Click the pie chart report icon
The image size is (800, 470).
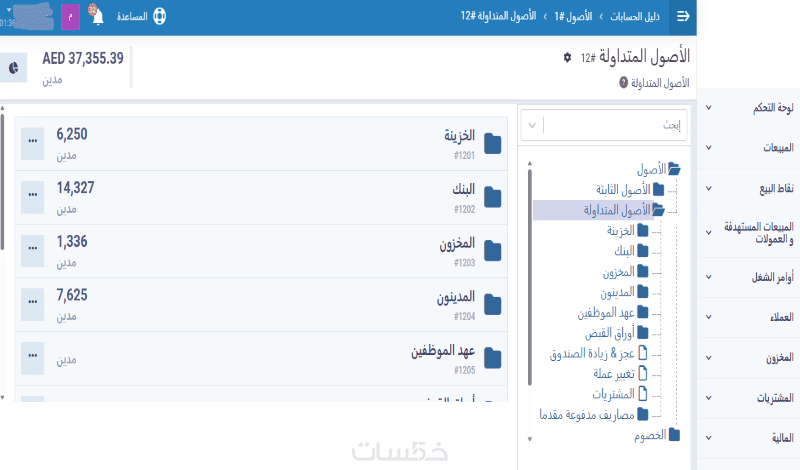(14, 68)
